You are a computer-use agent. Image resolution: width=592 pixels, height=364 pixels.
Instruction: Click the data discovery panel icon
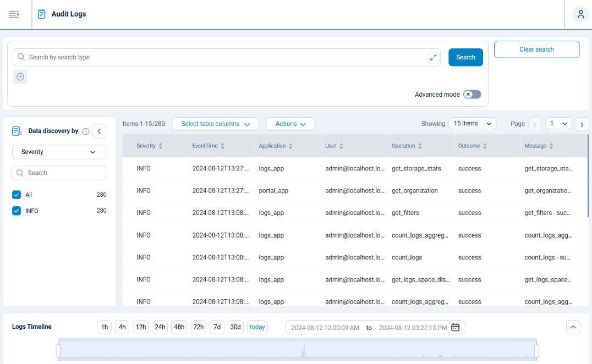point(16,130)
